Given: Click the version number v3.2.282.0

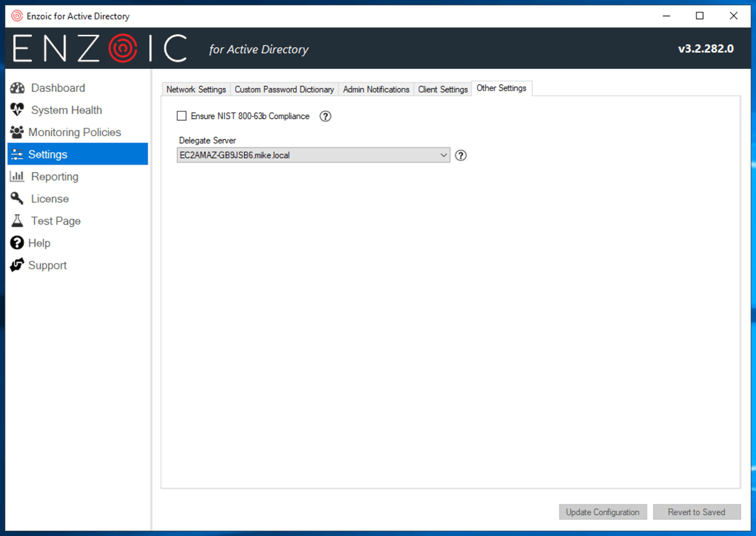Looking at the screenshot, I should pyautogui.click(x=706, y=49).
